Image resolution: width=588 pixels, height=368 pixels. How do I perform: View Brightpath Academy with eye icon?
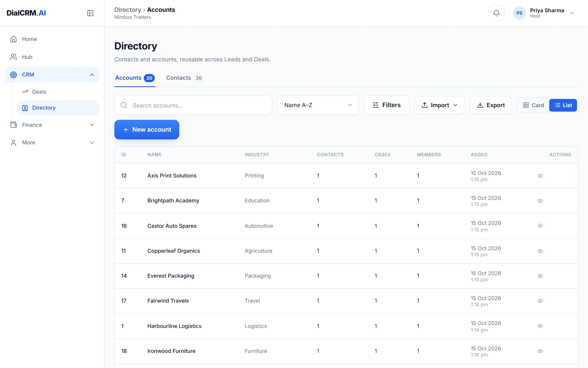(x=540, y=201)
